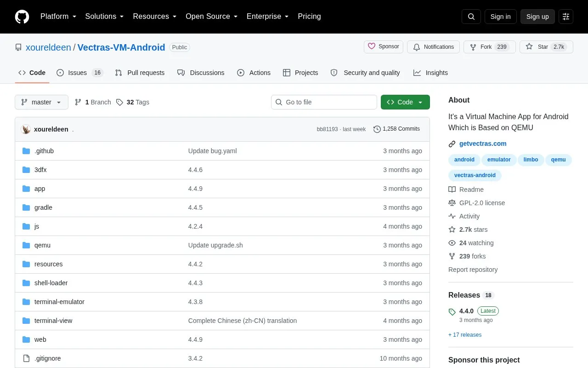This screenshot has width=588, height=368.
Task: Click the Notifications bell button
Action: click(x=433, y=47)
